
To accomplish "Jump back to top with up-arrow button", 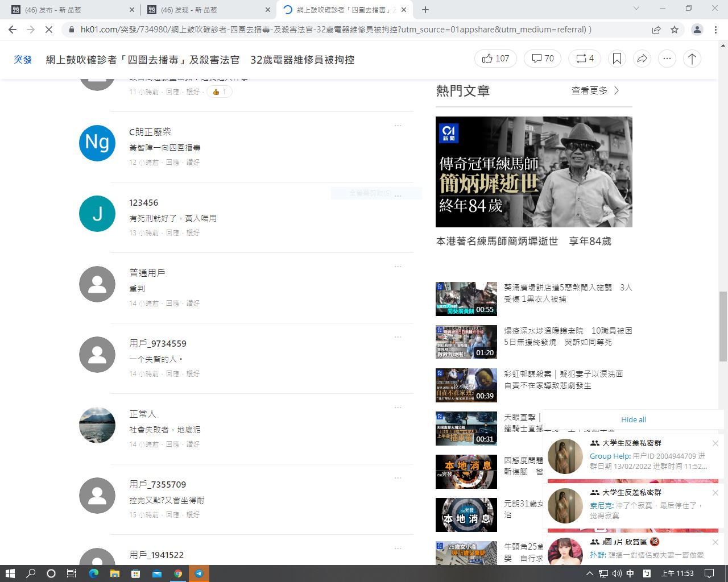I will pyautogui.click(x=692, y=59).
